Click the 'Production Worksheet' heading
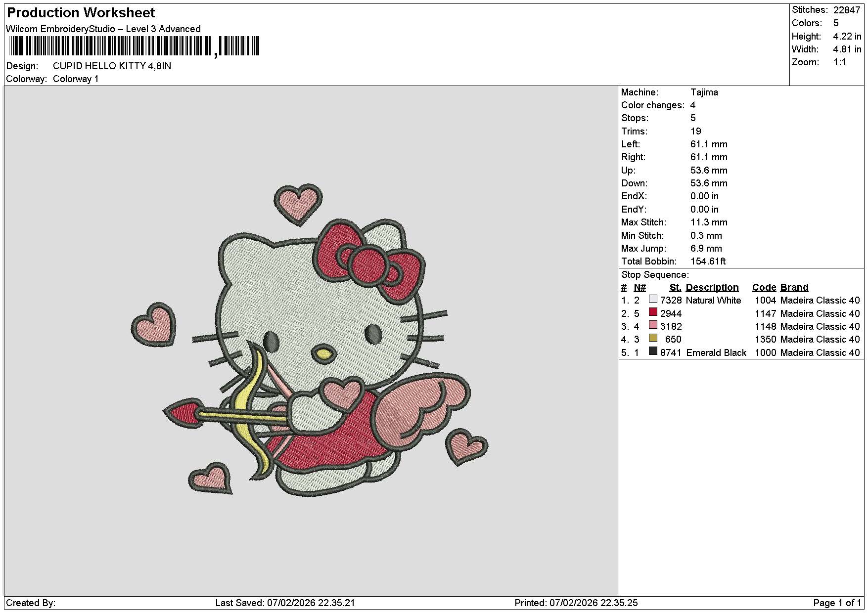This screenshot has width=868, height=613. click(81, 12)
